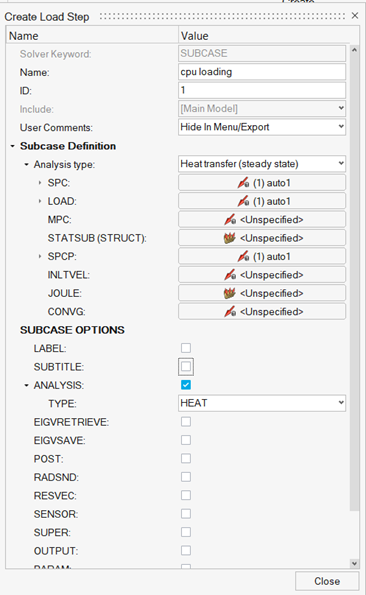Enable the SUBTITLE checkbox
Image resolution: width=366 pixels, height=595 pixels.
(186, 367)
